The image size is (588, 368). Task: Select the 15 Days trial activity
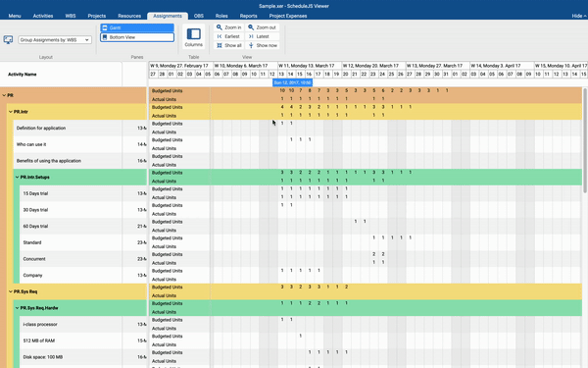[83, 193]
